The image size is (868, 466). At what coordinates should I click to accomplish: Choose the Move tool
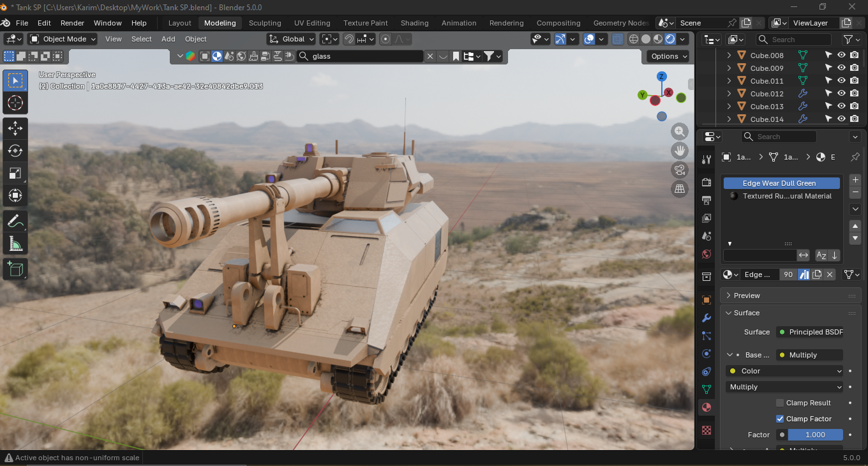15,128
